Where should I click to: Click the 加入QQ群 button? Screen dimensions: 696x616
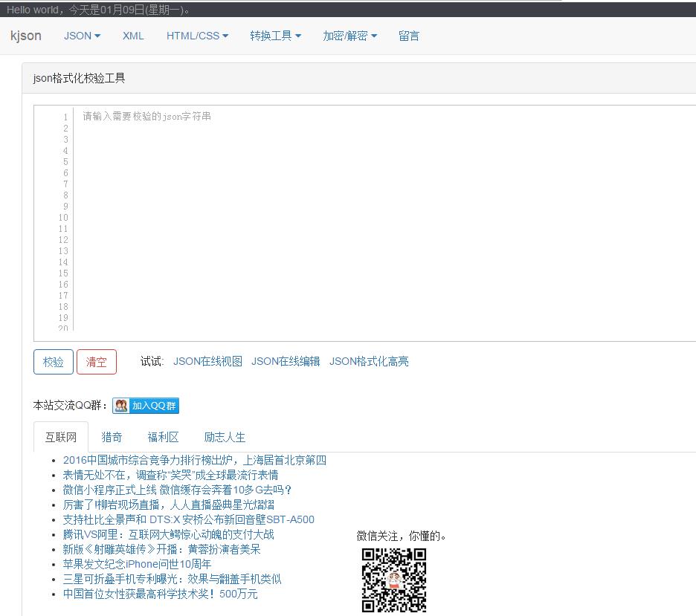(146, 406)
